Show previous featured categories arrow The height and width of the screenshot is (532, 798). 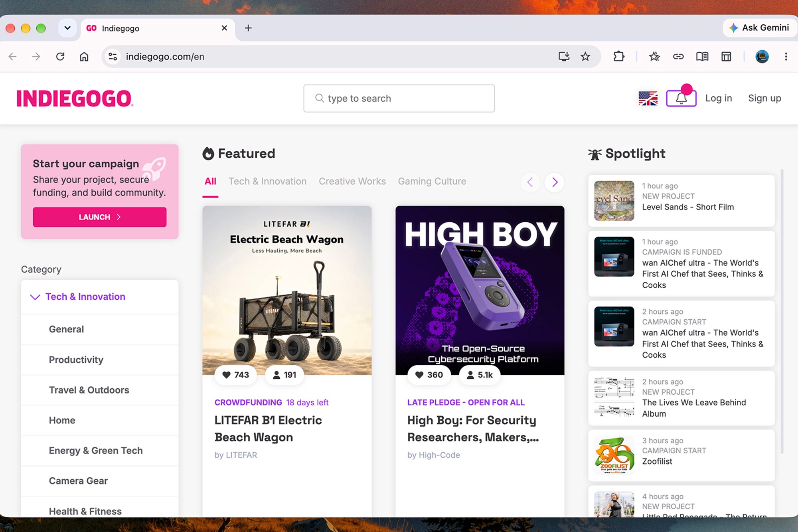tap(530, 182)
